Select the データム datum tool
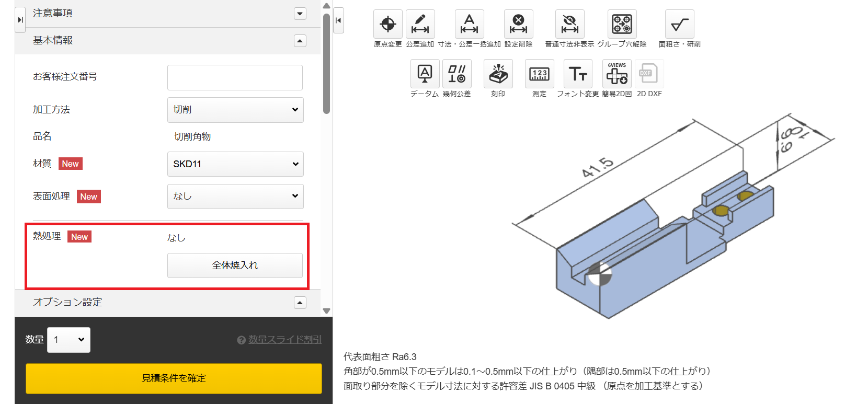This screenshot has width=868, height=404. 425,74
